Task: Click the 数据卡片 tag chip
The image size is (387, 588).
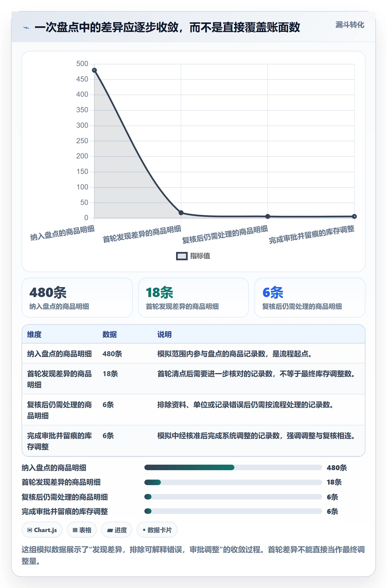Action: pos(157,530)
